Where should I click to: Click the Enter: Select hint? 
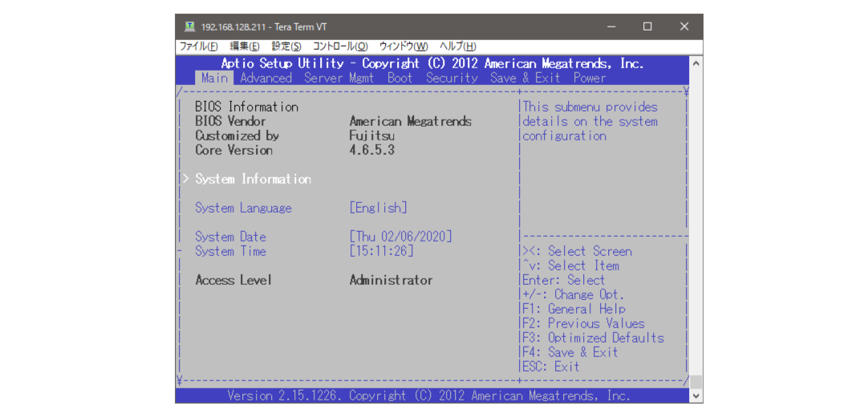click(x=564, y=280)
